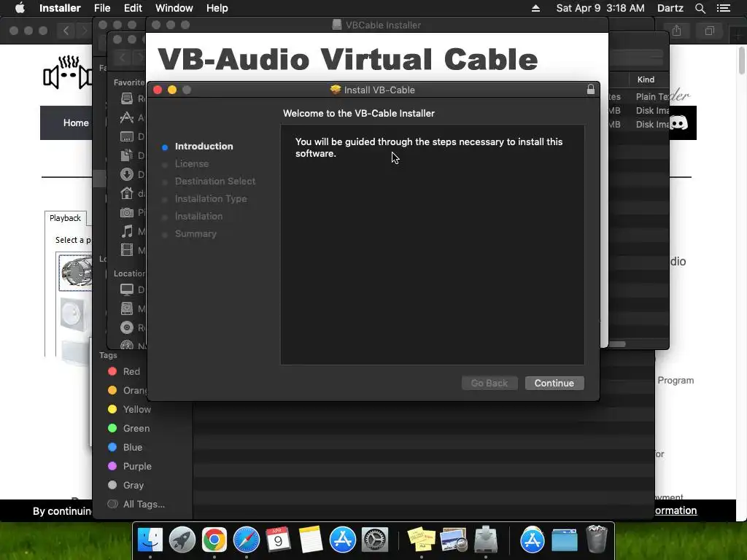Open Finder from the Dock
747x560 pixels.
click(x=150, y=540)
